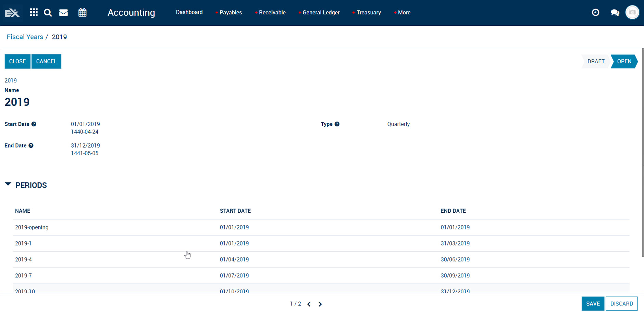Click the End Date help icon

click(x=31, y=146)
